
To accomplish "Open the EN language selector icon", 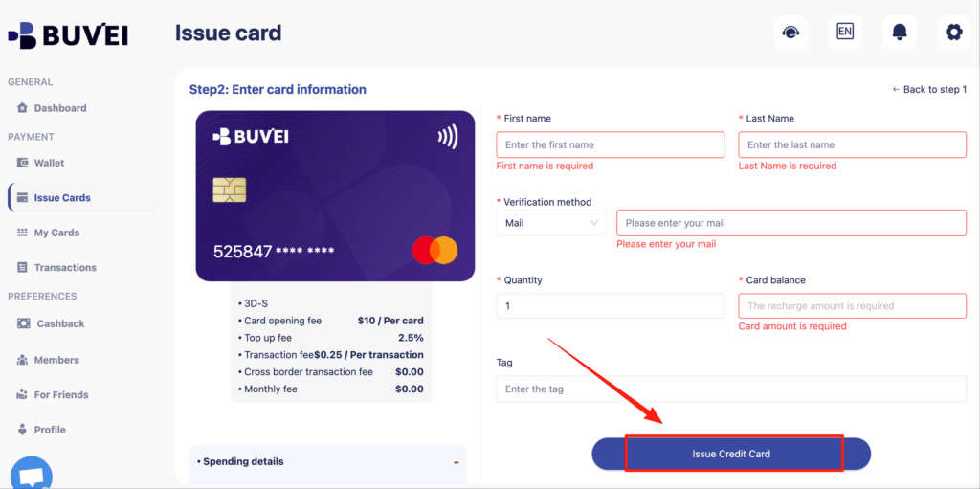I will click(x=844, y=33).
